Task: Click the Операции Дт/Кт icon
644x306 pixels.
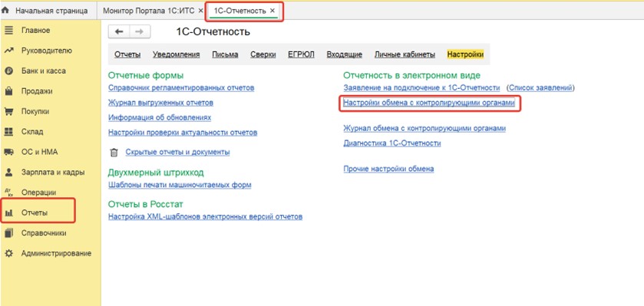Action: click(8, 192)
